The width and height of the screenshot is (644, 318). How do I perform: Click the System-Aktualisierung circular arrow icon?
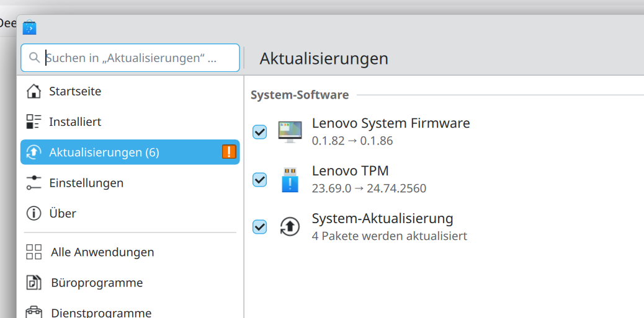pyautogui.click(x=290, y=226)
